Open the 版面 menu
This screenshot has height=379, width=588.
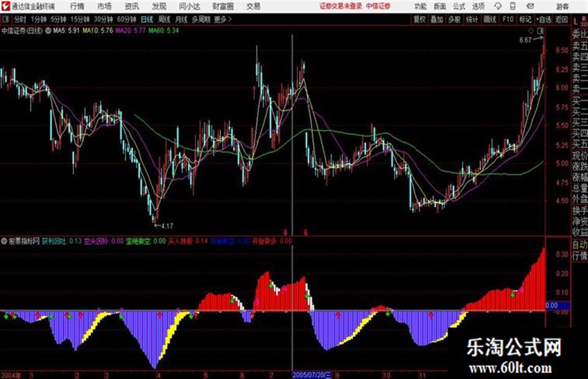(440, 6)
